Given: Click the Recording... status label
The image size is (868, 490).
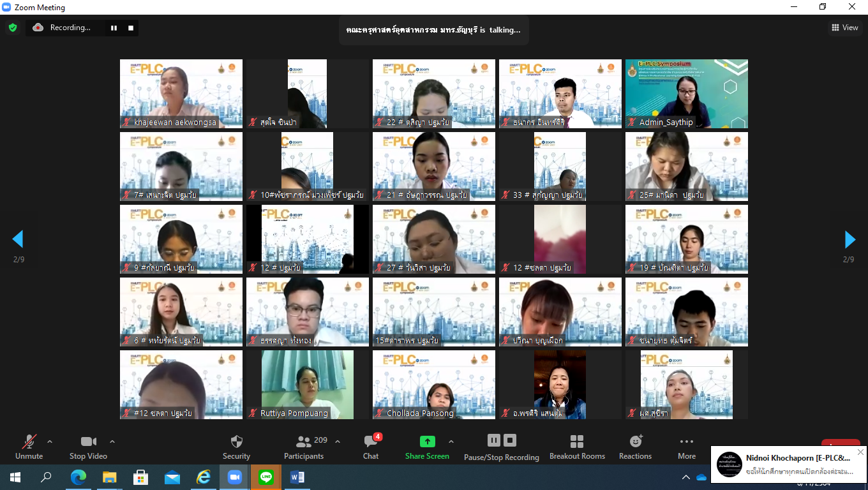Looking at the screenshot, I should (70, 27).
